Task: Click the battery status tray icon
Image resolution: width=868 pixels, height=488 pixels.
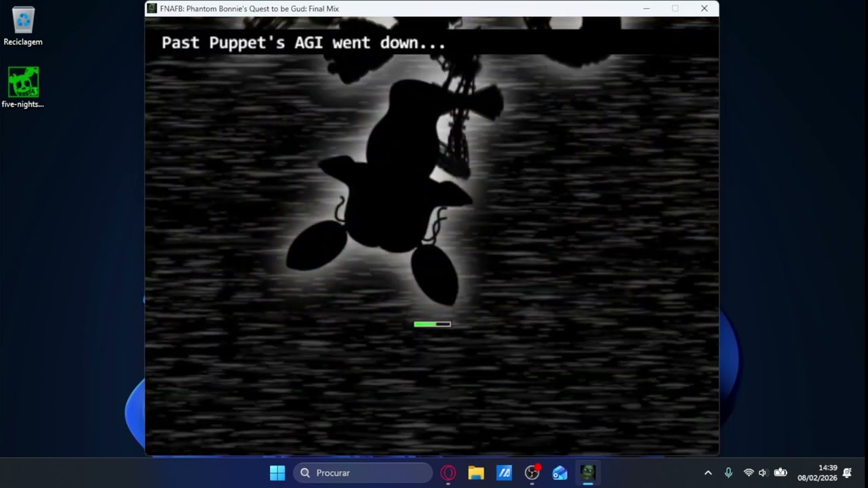Action: (x=781, y=473)
